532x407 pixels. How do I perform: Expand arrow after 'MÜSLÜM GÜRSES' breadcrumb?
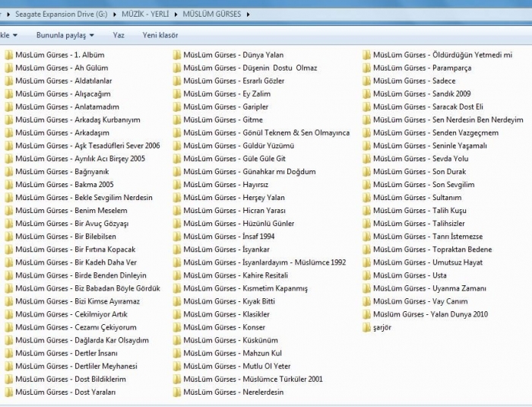(x=249, y=14)
